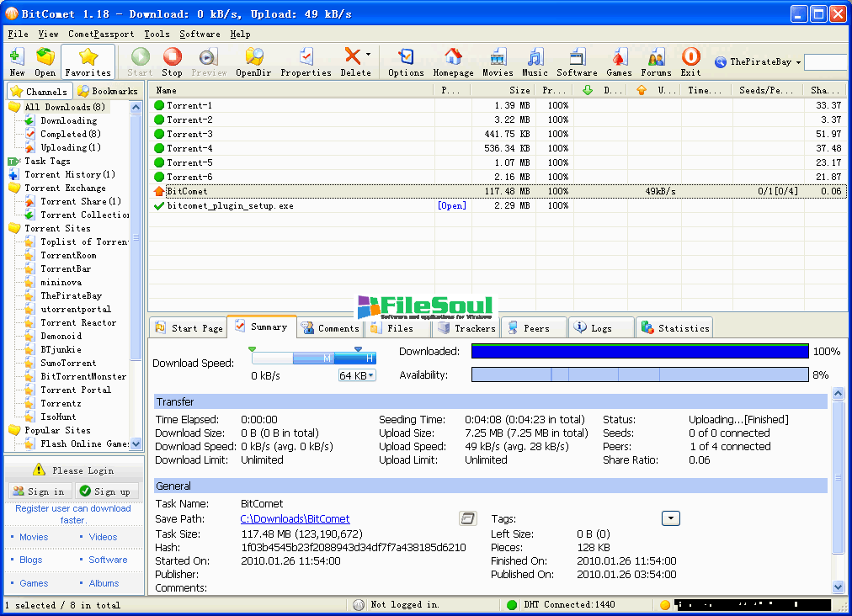Open the Tags dropdown in General section
852x616 pixels.
coord(670,518)
